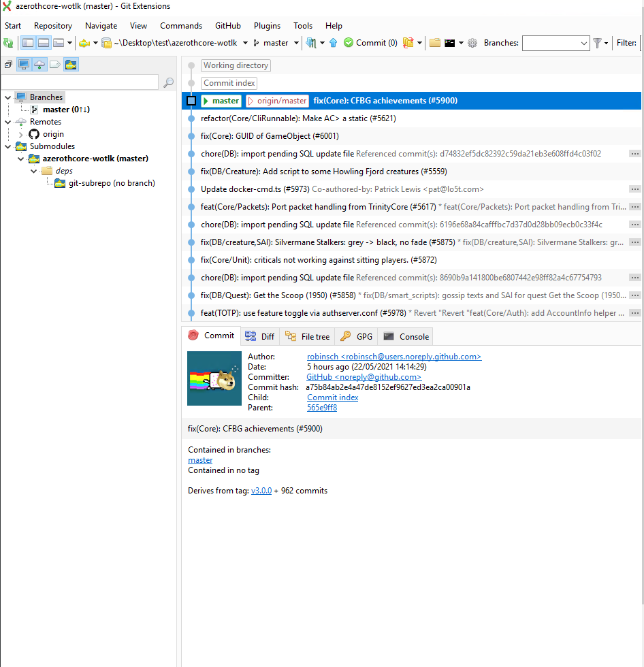Click the green Refresh icon in toolbar
644x667 pixels.
8,42
